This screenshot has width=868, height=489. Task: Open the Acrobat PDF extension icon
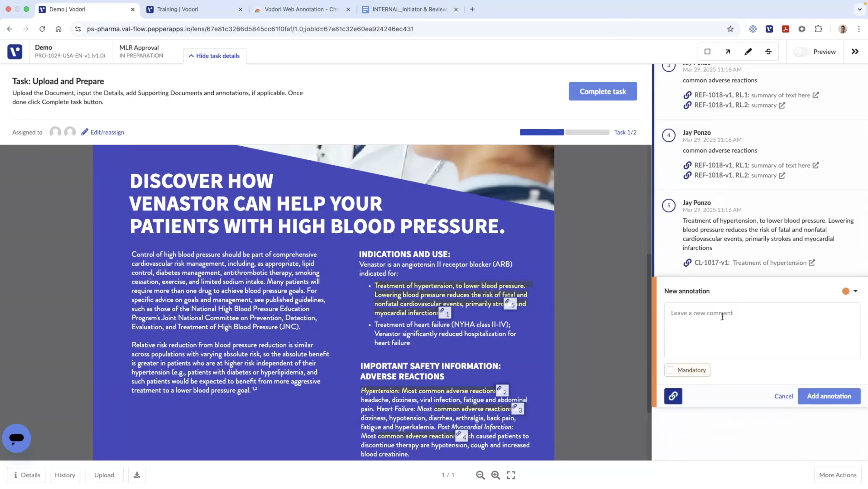click(x=785, y=29)
